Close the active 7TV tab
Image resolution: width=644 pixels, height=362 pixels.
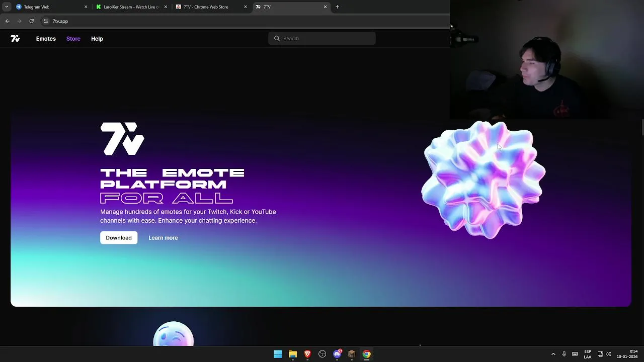325,7
